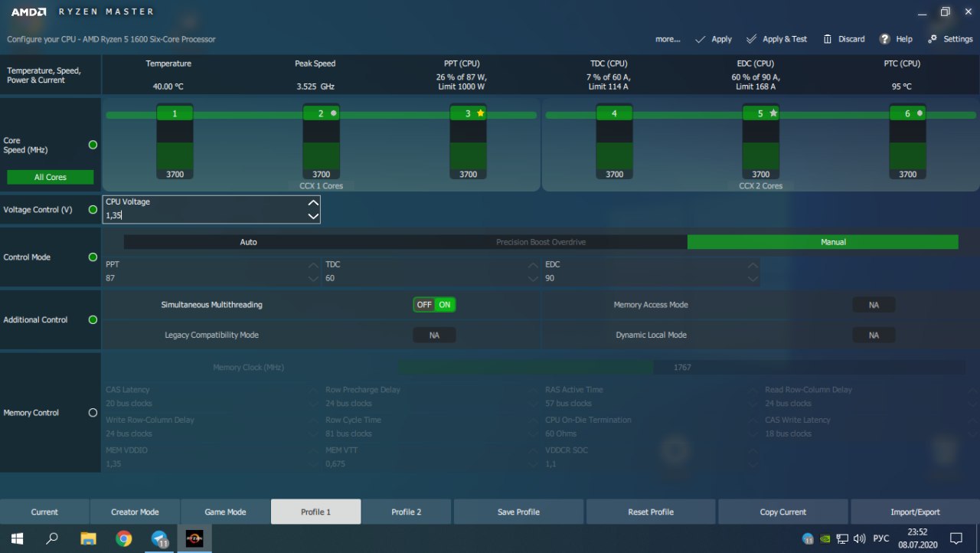Click the Apply checkmark button

(713, 39)
